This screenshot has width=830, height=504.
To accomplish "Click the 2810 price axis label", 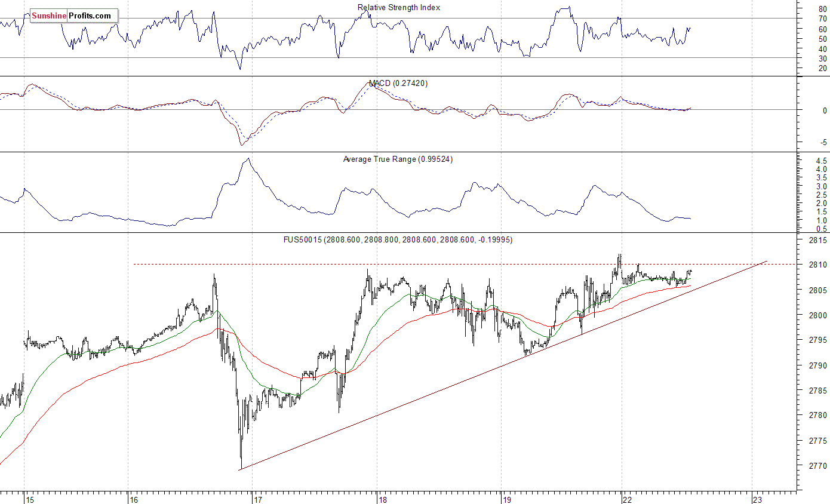I will click(819, 265).
